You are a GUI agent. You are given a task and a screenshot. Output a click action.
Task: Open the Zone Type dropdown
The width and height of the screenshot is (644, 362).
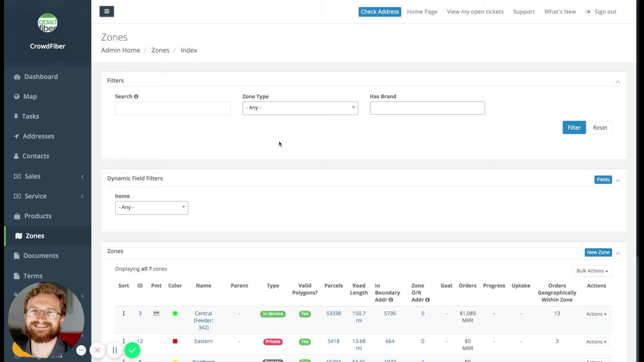tap(300, 108)
